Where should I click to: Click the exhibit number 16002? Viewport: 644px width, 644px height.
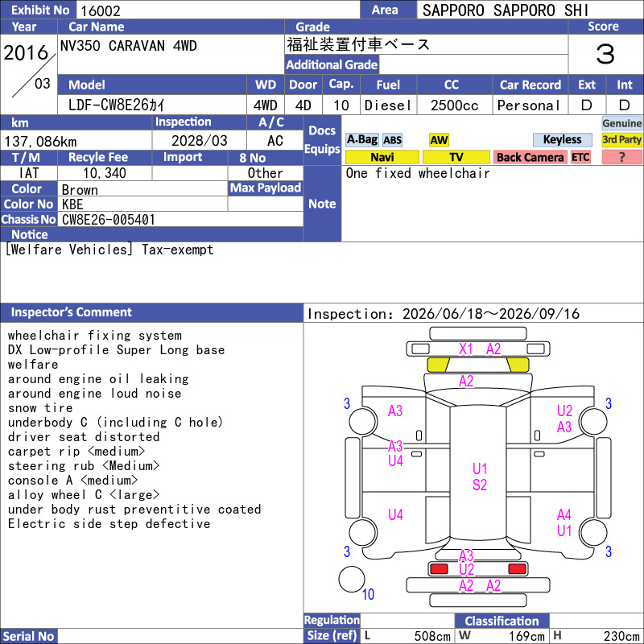point(101,10)
